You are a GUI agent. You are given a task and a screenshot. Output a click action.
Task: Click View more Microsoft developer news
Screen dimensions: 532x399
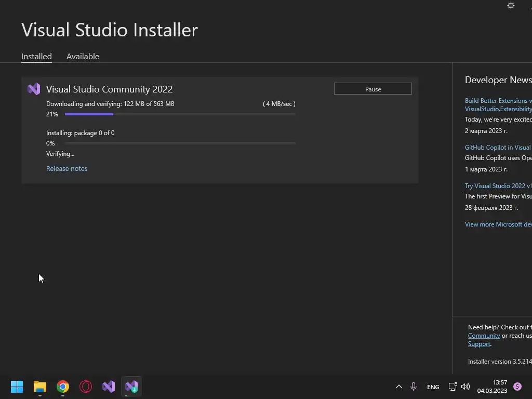498,224
